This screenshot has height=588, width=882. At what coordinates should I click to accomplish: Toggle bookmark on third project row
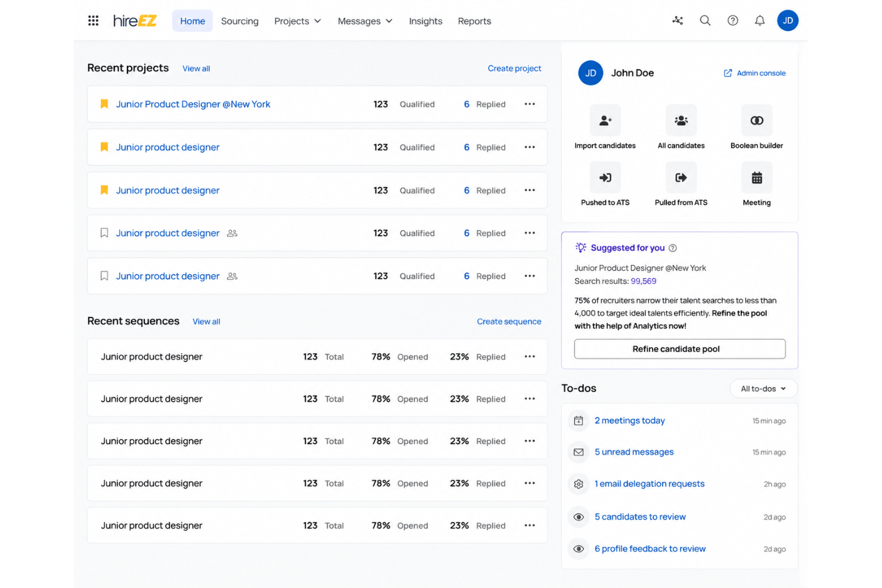pyautogui.click(x=104, y=191)
